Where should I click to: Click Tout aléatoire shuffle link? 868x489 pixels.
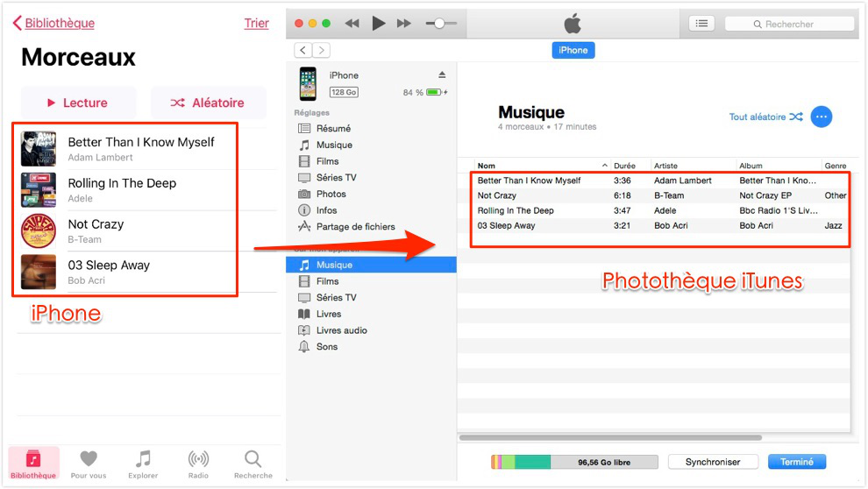click(765, 117)
